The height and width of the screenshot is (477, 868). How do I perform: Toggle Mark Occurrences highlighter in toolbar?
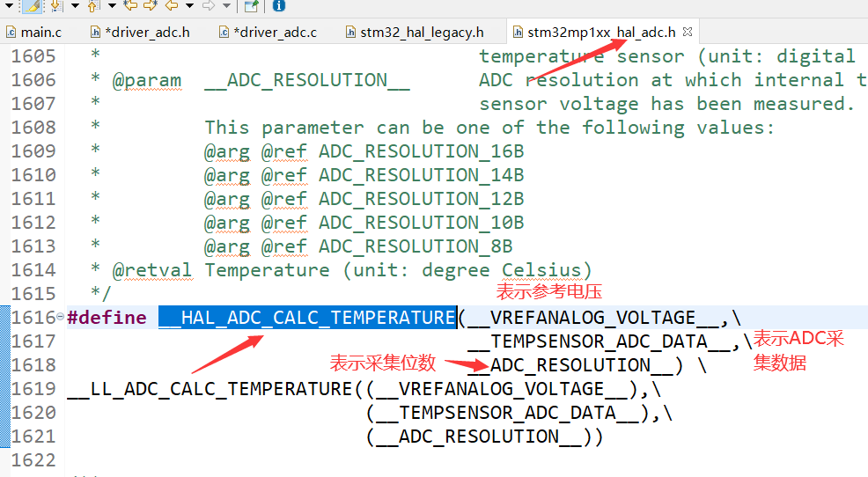tap(33, 6)
